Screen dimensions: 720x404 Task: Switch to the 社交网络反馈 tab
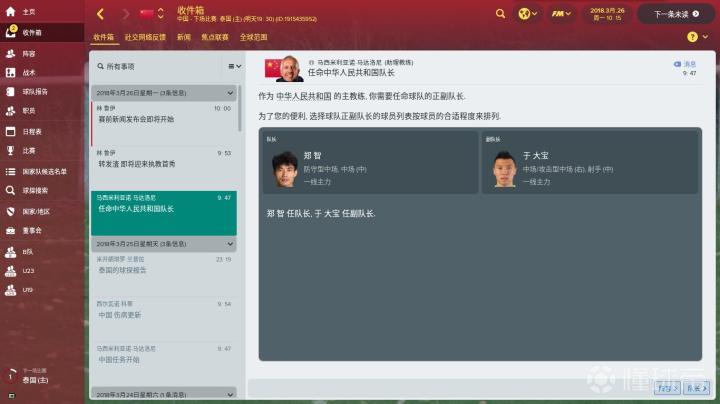(x=145, y=37)
